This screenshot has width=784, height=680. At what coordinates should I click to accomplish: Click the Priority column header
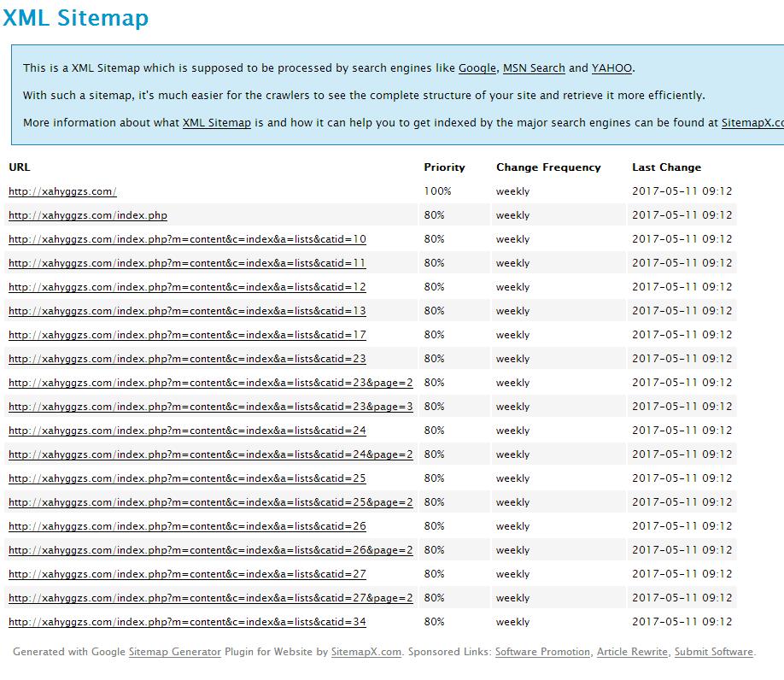click(444, 167)
